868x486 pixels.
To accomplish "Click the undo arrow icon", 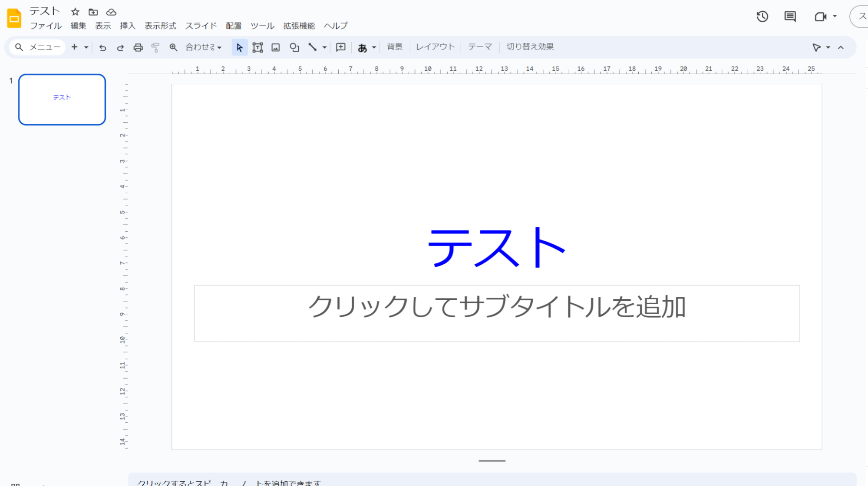I will [102, 47].
